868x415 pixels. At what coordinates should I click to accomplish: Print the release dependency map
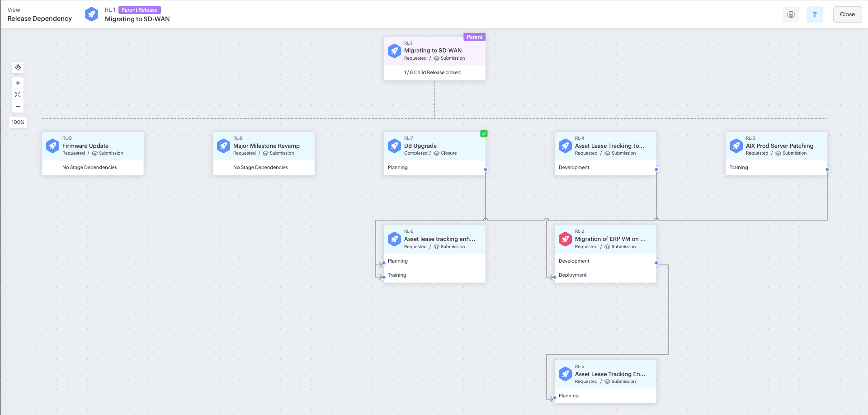(x=791, y=14)
